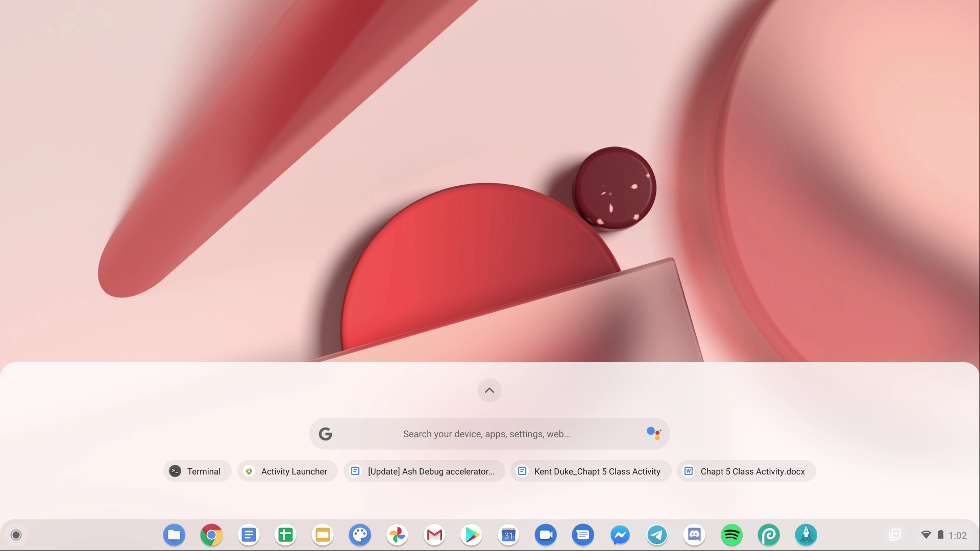Open Google Calendar from the shelf
The image size is (980, 551).
tap(508, 534)
